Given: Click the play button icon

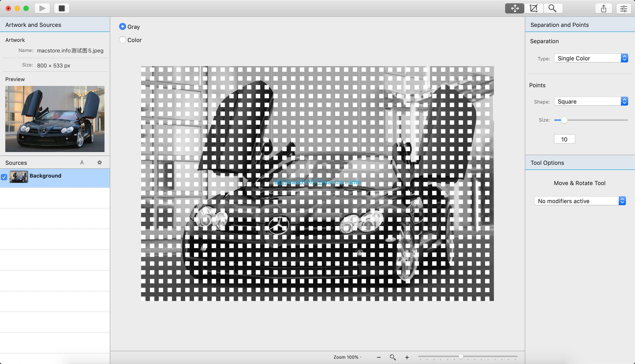Looking at the screenshot, I should [42, 8].
